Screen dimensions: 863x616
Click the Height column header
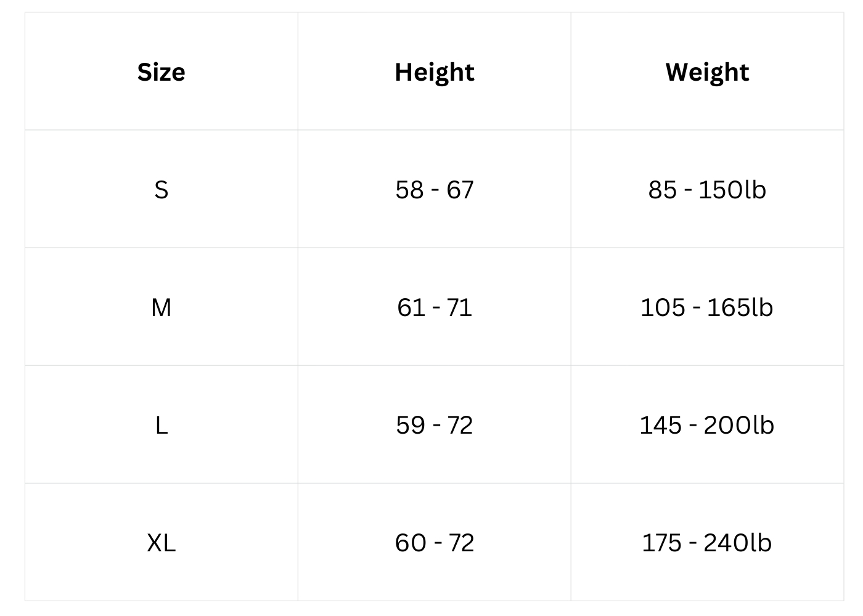(435, 72)
